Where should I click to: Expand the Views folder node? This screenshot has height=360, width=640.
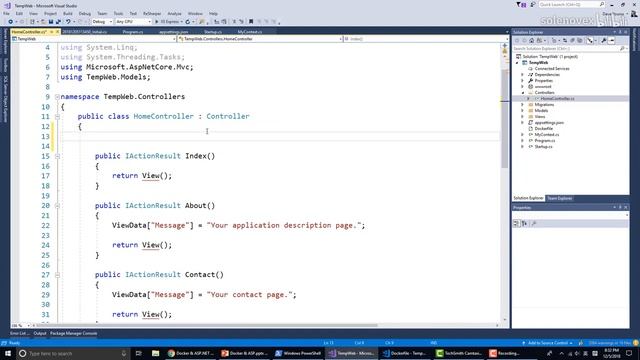coord(522,117)
